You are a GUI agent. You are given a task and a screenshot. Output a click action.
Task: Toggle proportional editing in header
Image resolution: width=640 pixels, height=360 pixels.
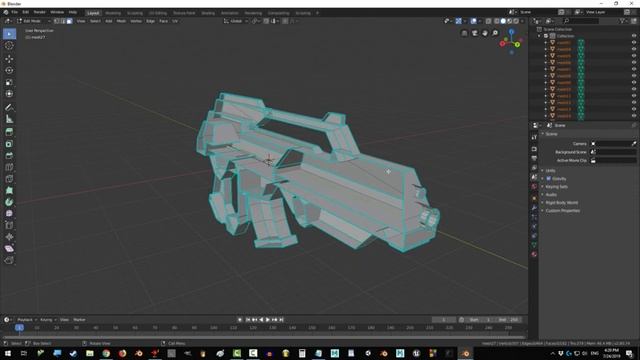coord(285,21)
